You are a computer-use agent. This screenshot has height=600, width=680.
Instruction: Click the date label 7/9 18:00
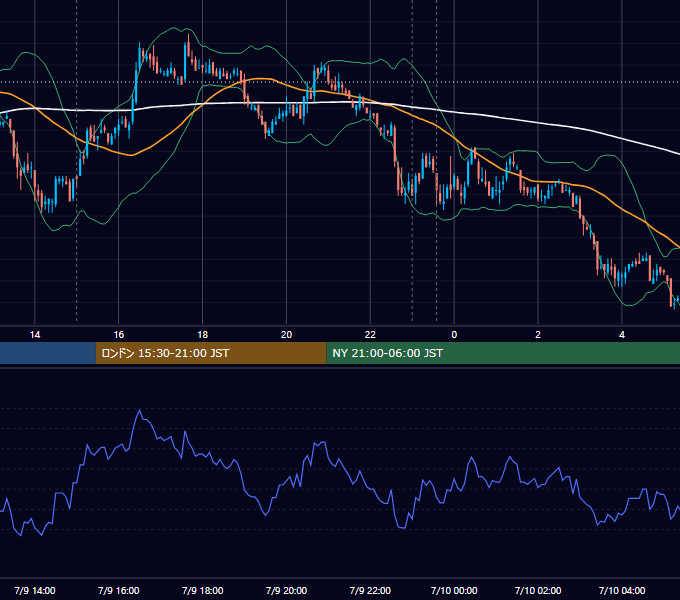(x=203, y=590)
